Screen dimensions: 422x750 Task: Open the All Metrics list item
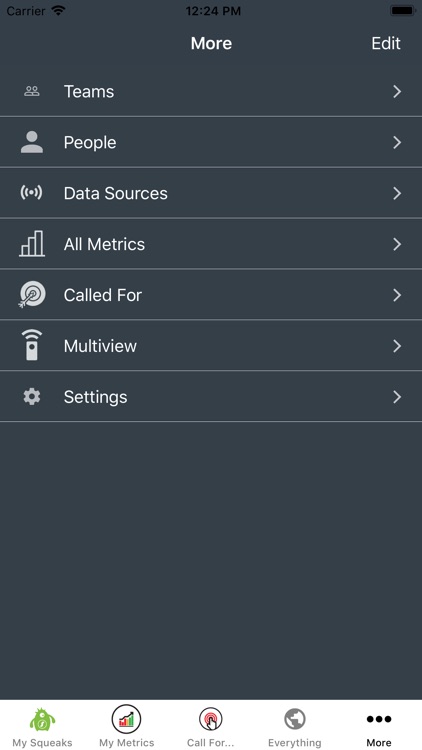click(211, 244)
